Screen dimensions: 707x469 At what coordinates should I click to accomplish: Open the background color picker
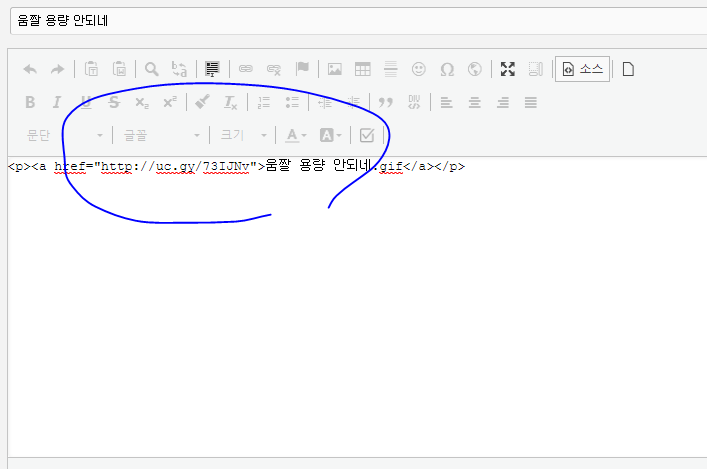coord(330,135)
